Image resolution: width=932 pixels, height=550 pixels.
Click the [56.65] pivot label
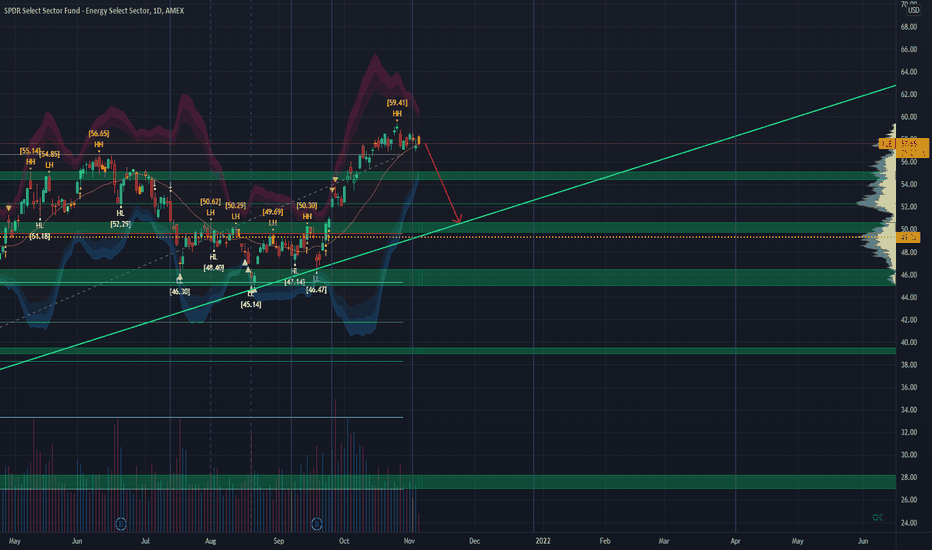click(x=99, y=134)
